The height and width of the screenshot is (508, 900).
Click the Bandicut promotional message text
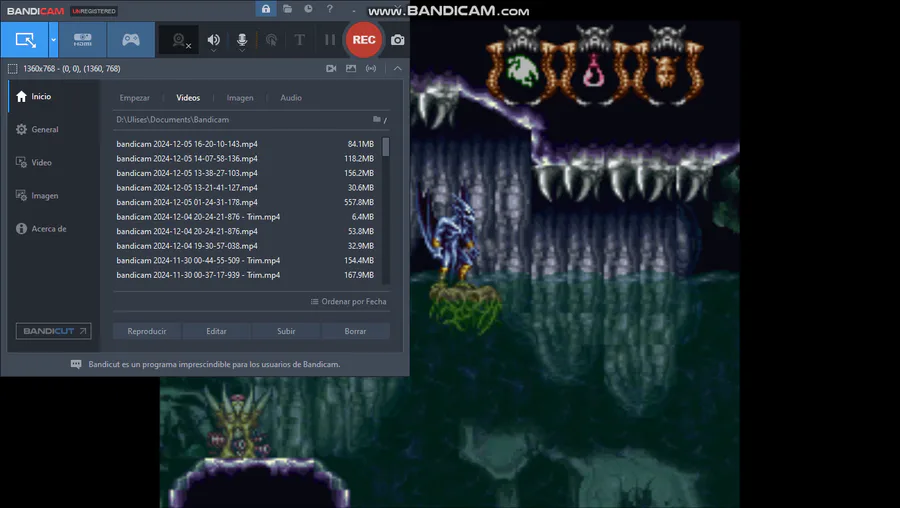214,364
